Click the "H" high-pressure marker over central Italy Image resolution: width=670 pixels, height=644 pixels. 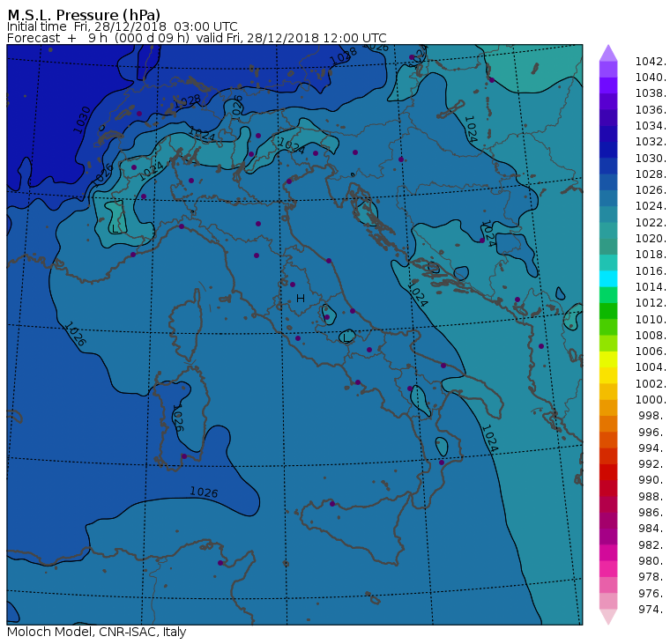[301, 298]
